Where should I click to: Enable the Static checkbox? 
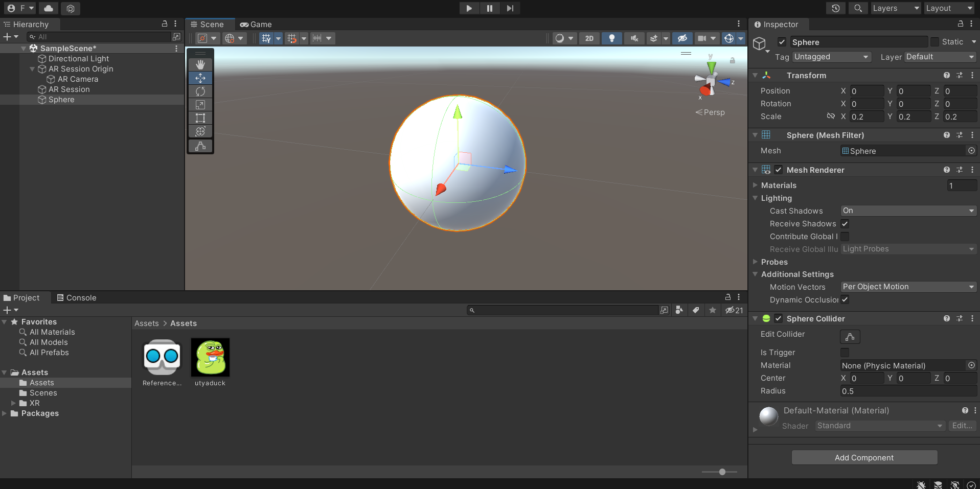tap(935, 42)
